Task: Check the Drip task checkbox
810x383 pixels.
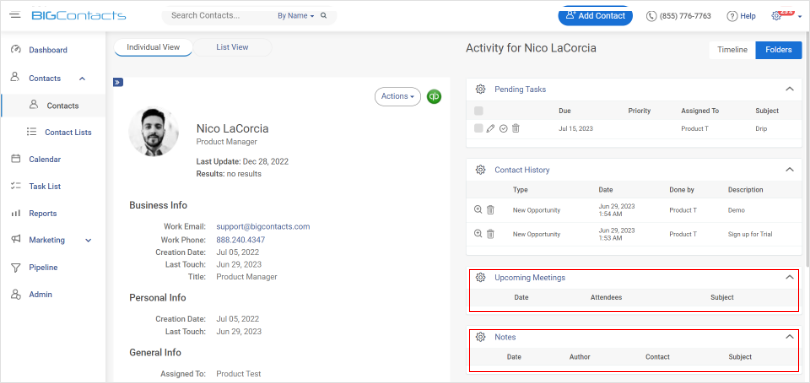Action: (478, 128)
